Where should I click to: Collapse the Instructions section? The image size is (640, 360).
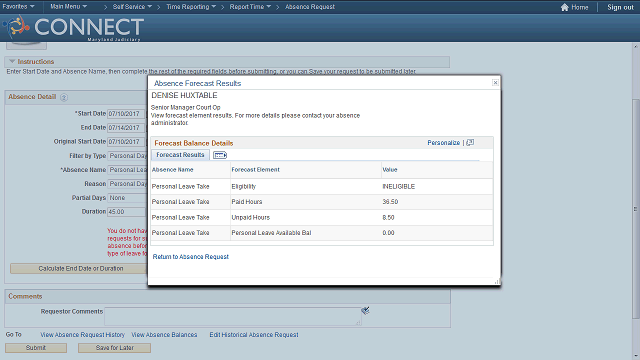tap(12, 61)
